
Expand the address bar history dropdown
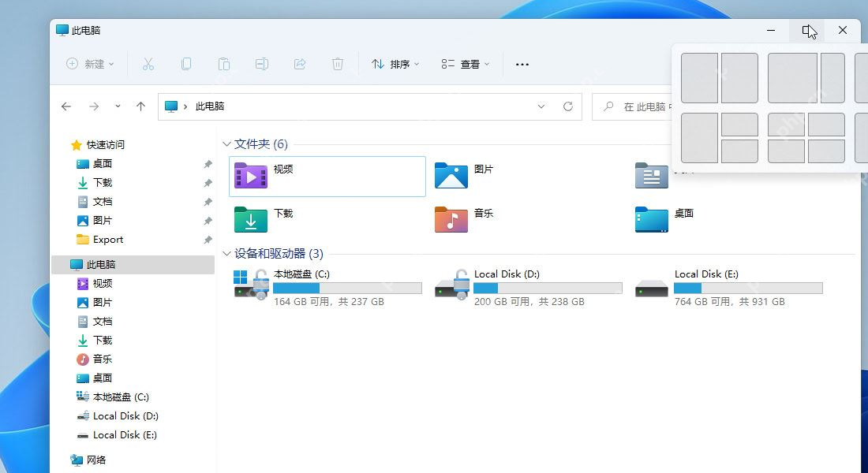point(541,106)
